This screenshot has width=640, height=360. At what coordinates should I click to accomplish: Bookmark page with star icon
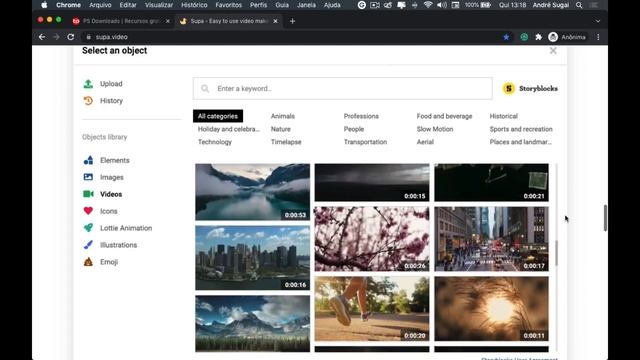click(506, 37)
